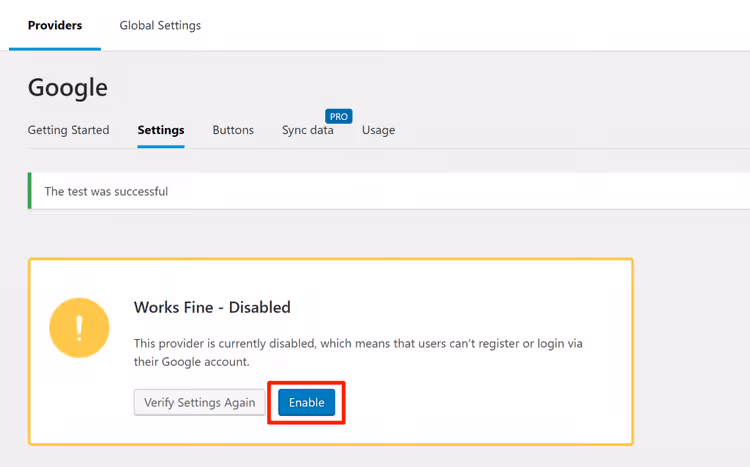View the Usage tab
Viewport: 750px width, 467px height.
tap(378, 130)
